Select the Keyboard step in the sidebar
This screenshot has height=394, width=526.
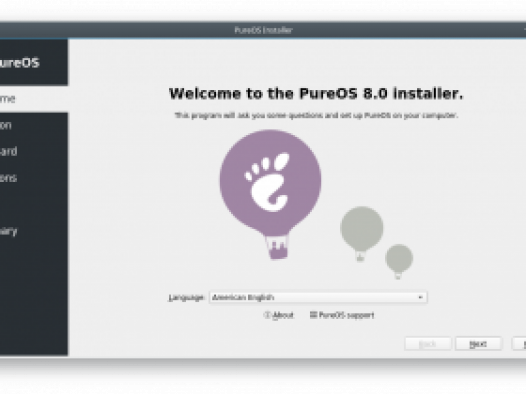pos(34,151)
